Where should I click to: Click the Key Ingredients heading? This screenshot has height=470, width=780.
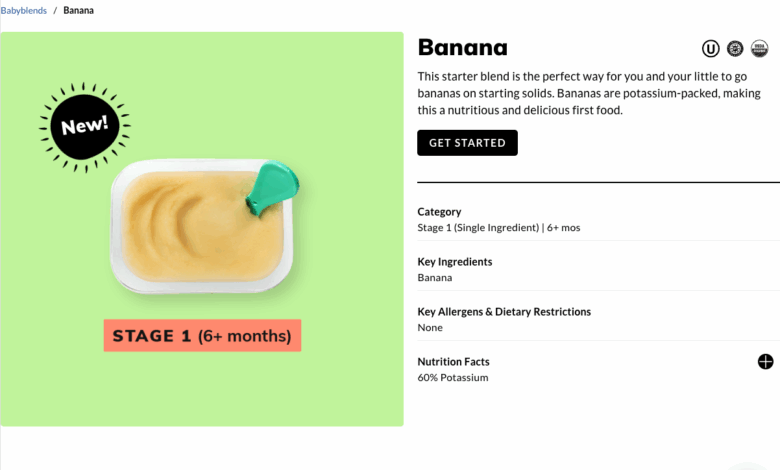[x=455, y=262]
